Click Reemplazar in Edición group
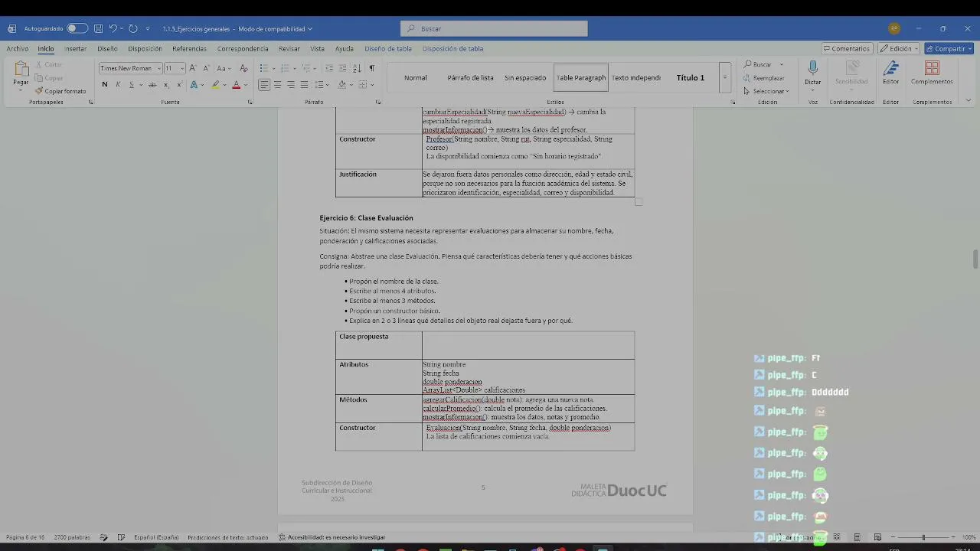This screenshot has height=551, width=980. [x=764, y=78]
